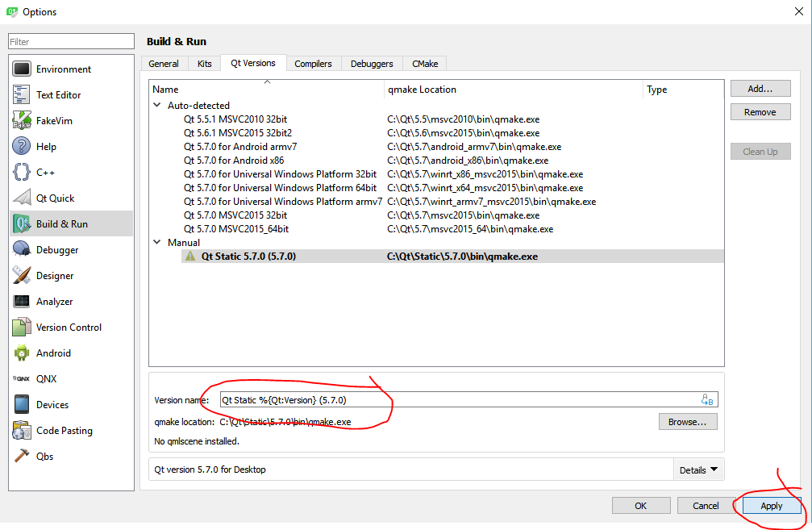Open Qt Quick paper plane icon
The height and width of the screenshot is (530, 812).
[x=21, y=198]
